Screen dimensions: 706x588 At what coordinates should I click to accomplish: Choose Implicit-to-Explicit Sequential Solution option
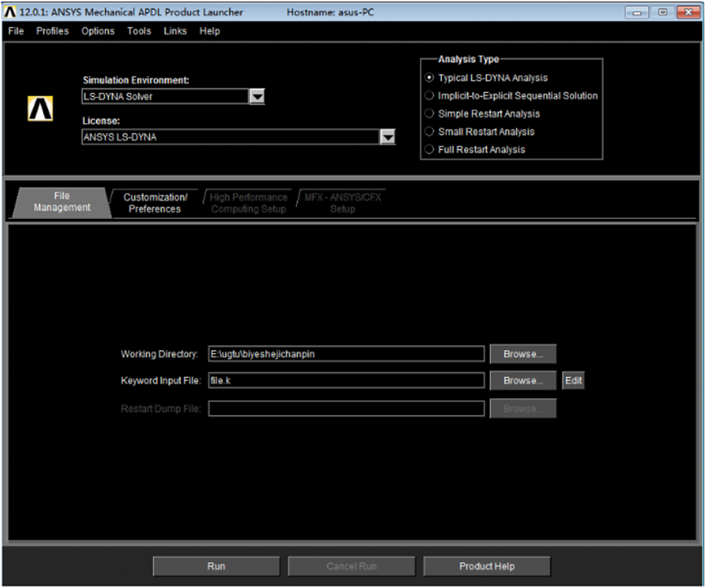point(429,96)
